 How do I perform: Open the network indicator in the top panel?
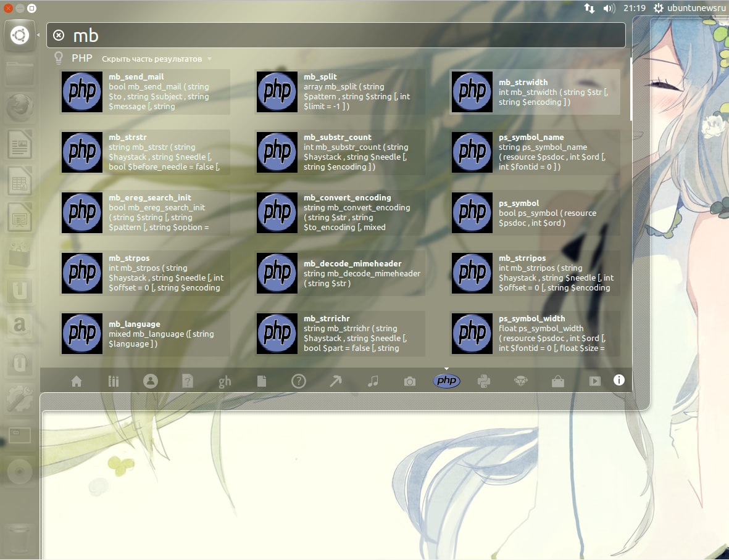click(x=589, y=8)
